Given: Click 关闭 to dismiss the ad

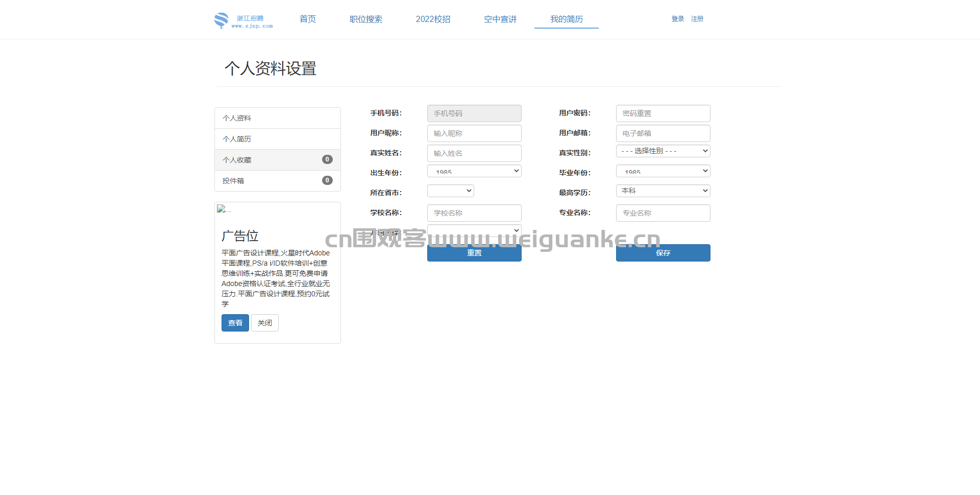Looking at the screenshot, I should (x=265, y=323).
